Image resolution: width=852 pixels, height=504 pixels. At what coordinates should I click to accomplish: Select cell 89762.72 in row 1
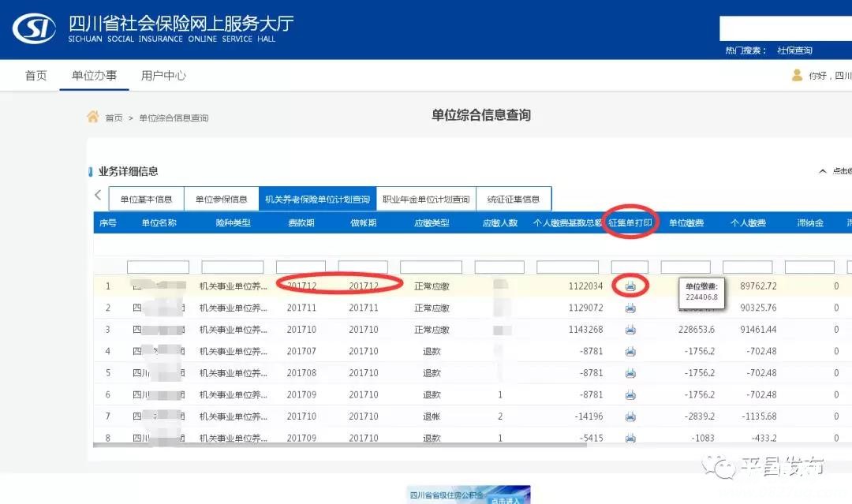coord(758,286)
